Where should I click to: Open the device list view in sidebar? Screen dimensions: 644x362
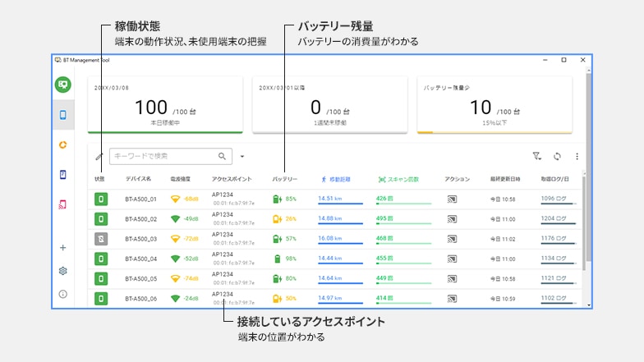pos(63,115)
